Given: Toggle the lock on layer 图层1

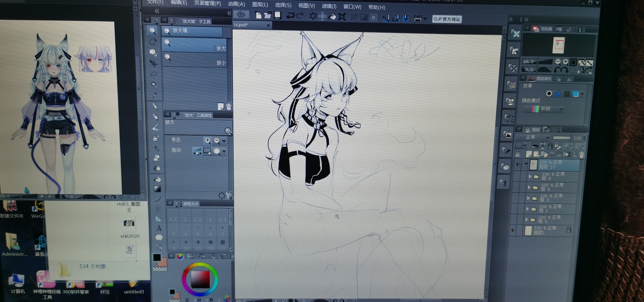Looking at the screenshot, I should 568,230.
